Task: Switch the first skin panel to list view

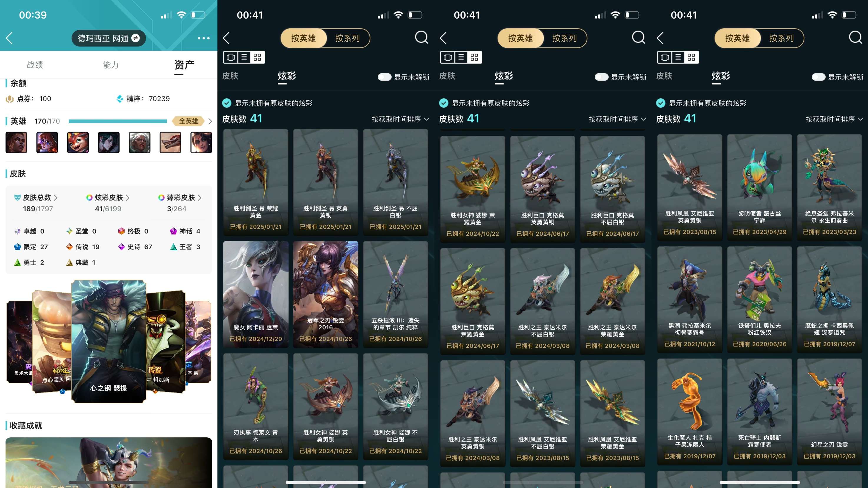Action: 244,57
